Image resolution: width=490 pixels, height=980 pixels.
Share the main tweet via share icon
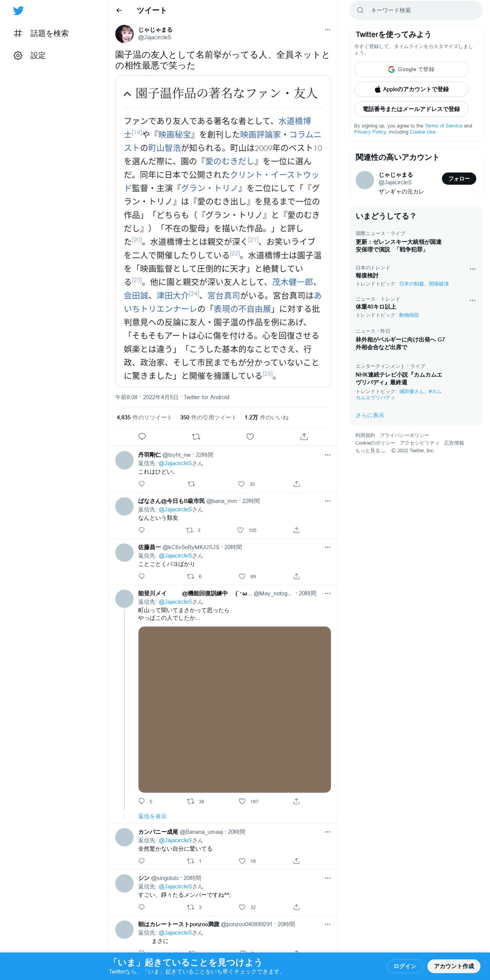pyautogui.click(x=304, y=437)
